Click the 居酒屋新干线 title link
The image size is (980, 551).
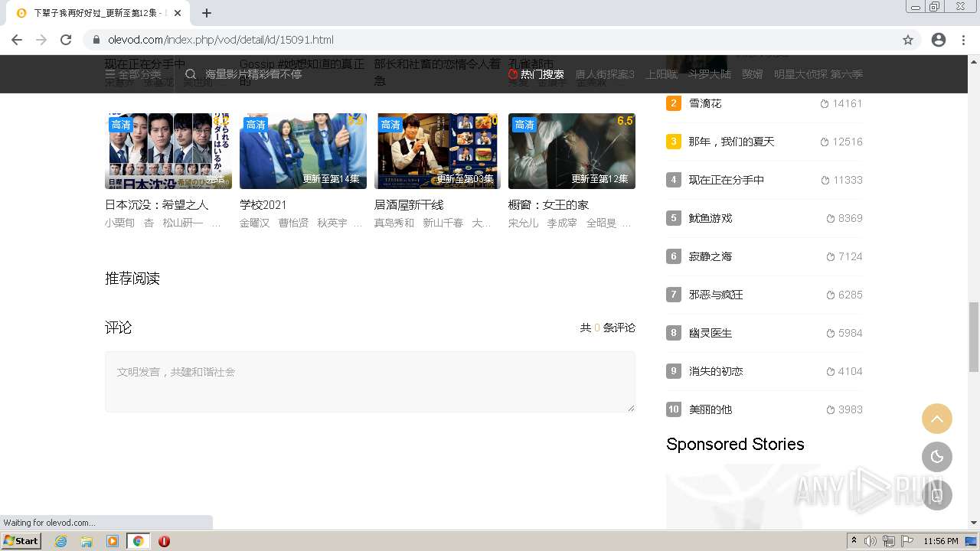click(x=409, y=205)
